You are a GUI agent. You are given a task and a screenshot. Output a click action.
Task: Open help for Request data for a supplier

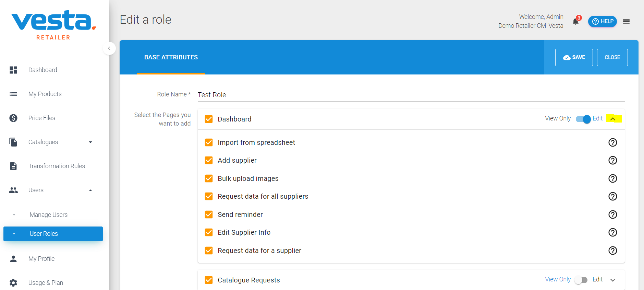tap(612, 251)
